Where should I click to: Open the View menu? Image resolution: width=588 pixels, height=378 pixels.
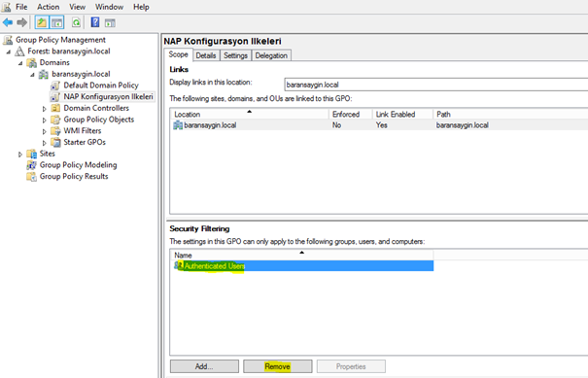coord(77,7)
